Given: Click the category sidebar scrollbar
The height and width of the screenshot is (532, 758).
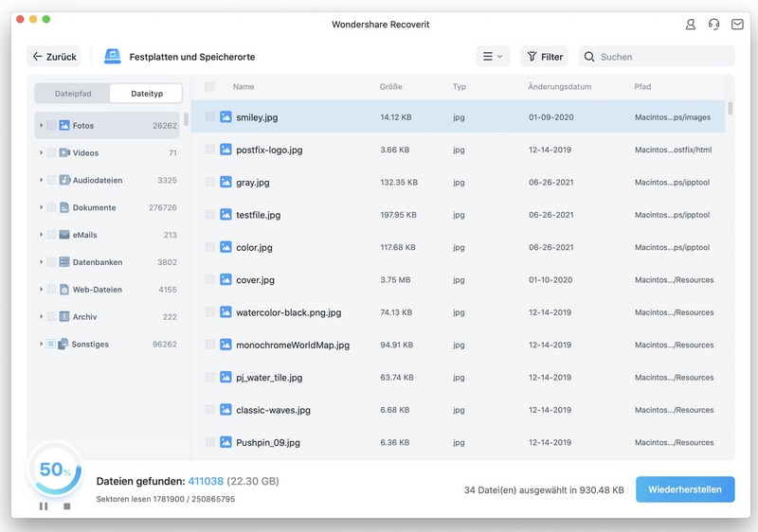Looking at the screenshot, I should click(186, 119).
